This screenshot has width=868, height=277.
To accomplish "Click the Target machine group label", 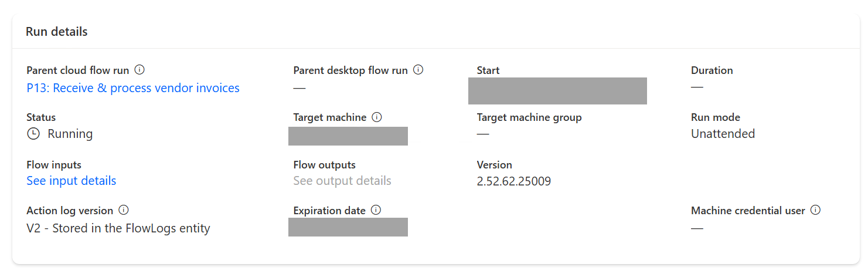I will click(x=529, y=117).
